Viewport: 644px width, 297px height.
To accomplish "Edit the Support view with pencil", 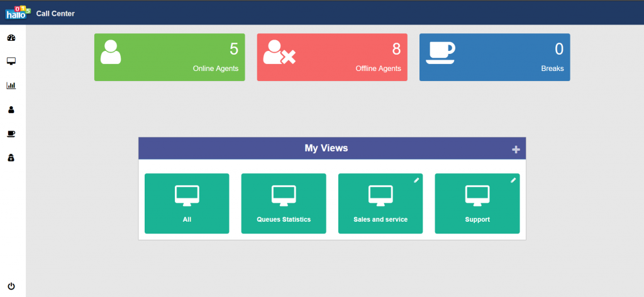I will [513, 180].
